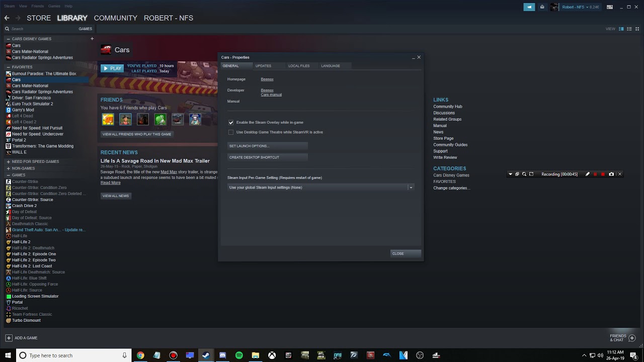Open the View menu
Screen dimensions: 644x362
[23, 6]
